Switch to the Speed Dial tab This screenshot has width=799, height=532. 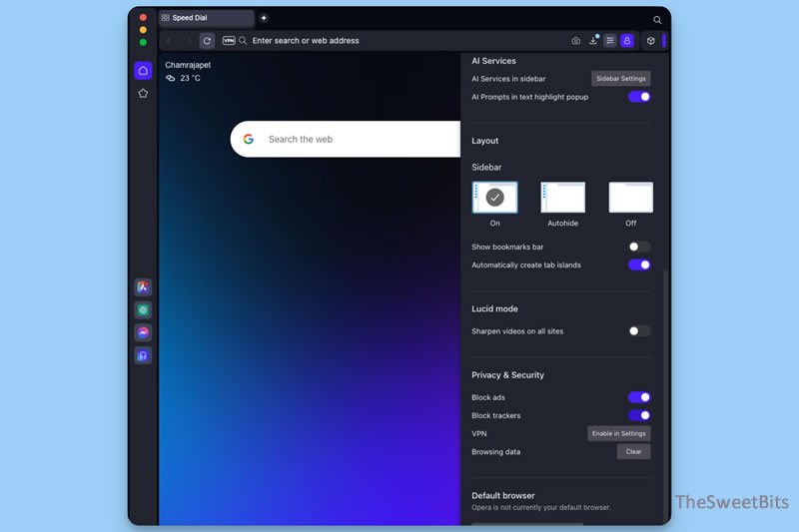coord(207,18)
